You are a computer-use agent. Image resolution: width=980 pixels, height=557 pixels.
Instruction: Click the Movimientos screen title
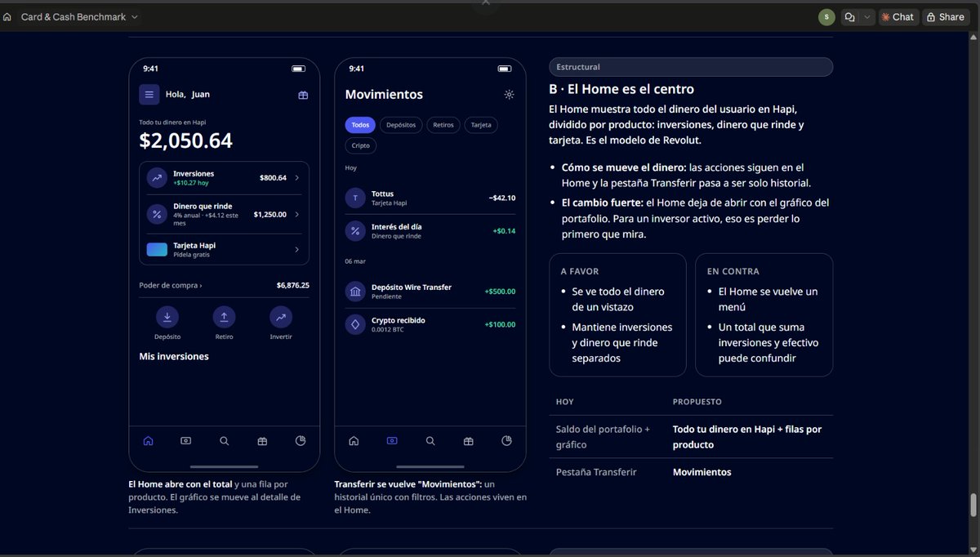click(x=384, y=95)
